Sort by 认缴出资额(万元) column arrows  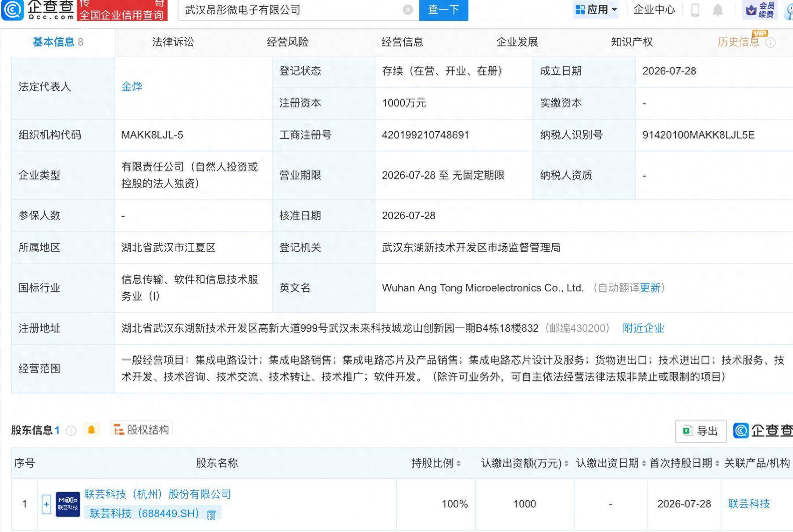[566, 463]
